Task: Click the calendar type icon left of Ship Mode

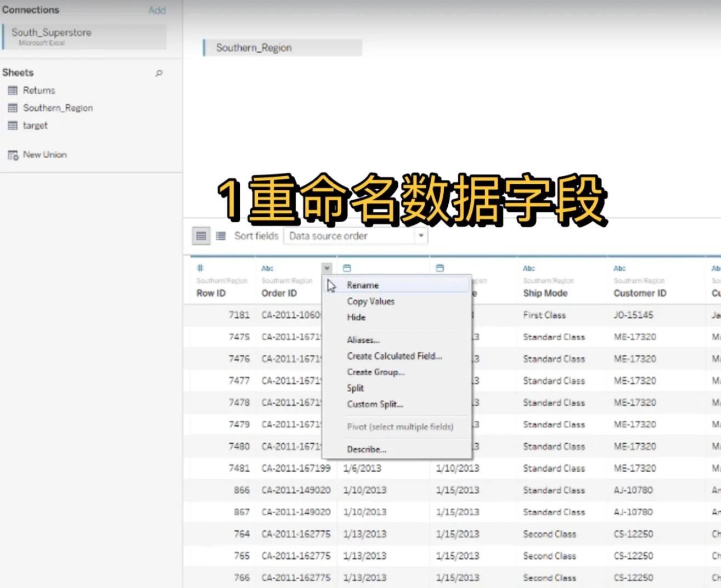Action: pos(440,268)
